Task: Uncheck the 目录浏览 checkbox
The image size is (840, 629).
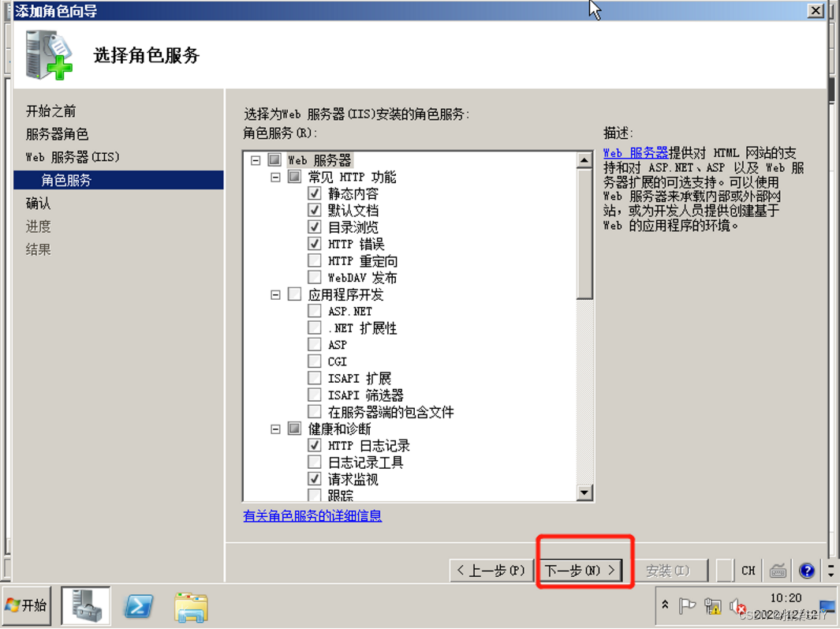Action: 315,227
